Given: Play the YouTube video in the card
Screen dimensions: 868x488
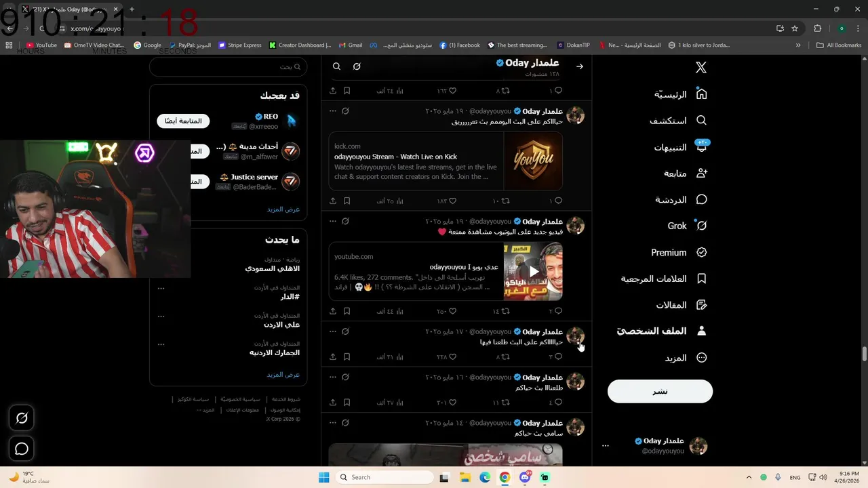Looking at the screenshot, I should point(534,272).
